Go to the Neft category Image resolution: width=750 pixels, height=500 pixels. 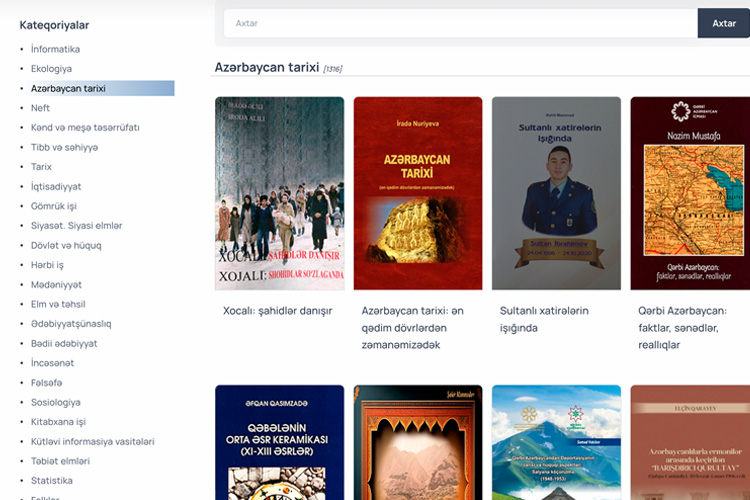(40, 108)
